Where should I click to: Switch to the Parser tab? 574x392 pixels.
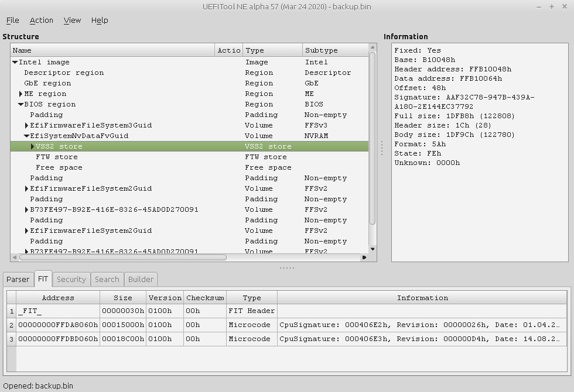18,280
